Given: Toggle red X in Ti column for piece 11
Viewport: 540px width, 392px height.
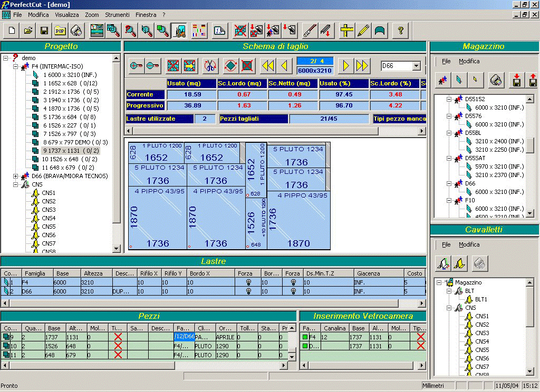Looking at the screenshot, I should (x=118, y=355).
